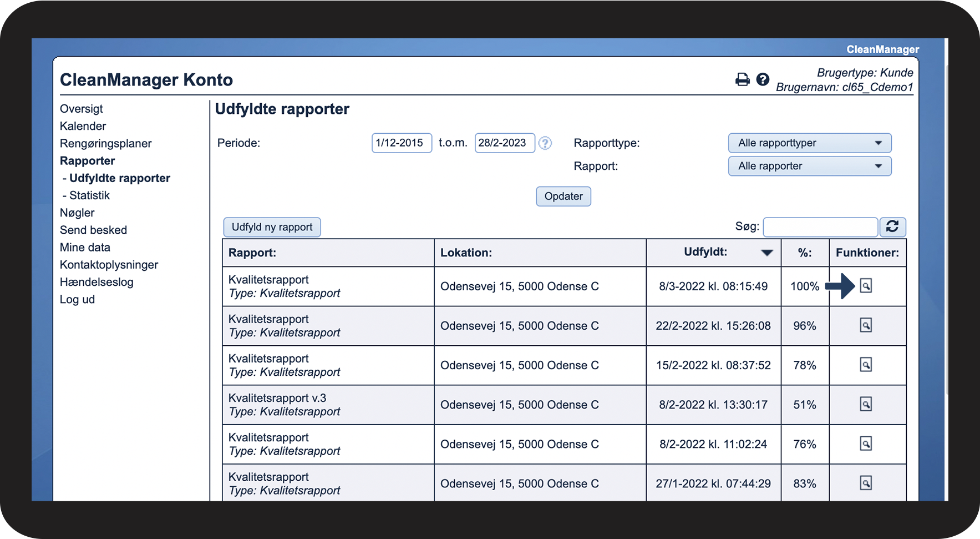The image size is (980, 539).
Task: Sort by the Udfyldt column arrow
Action: click(766, 253)
